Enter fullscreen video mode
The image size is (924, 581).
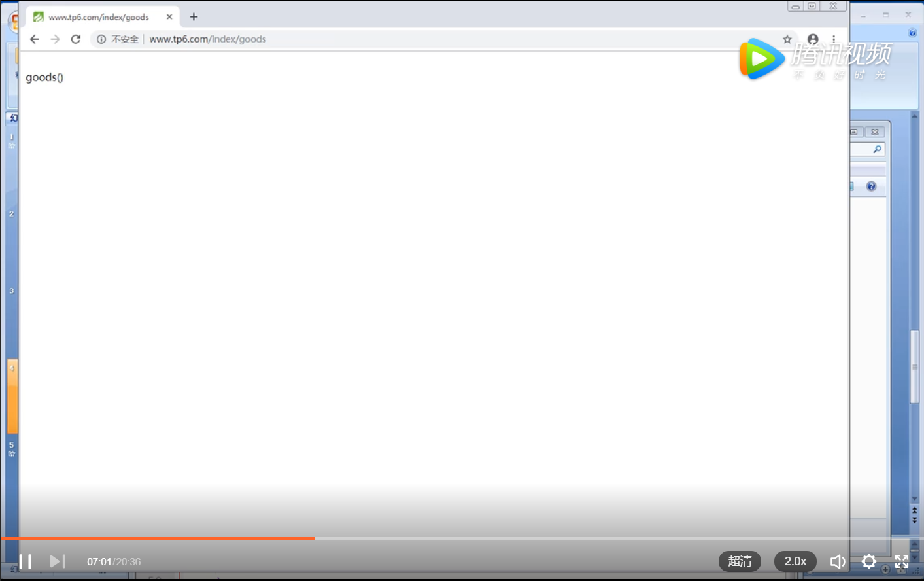(x=902, y=561)
